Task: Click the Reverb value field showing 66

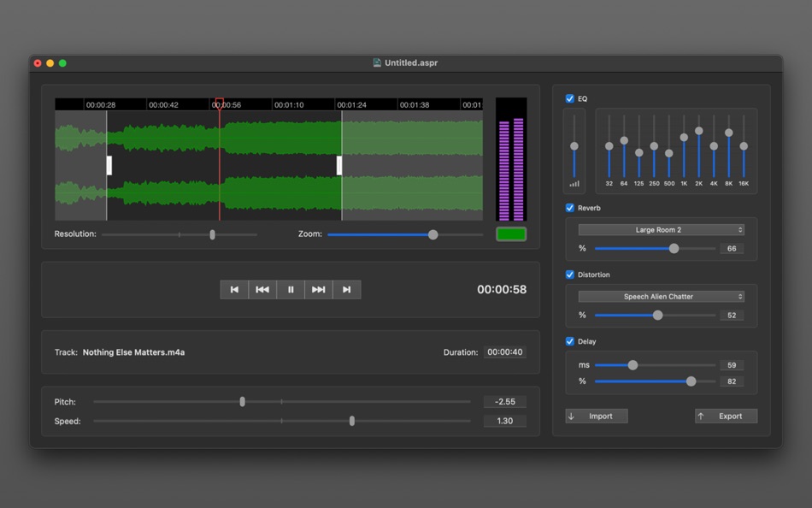Action: 732,249
